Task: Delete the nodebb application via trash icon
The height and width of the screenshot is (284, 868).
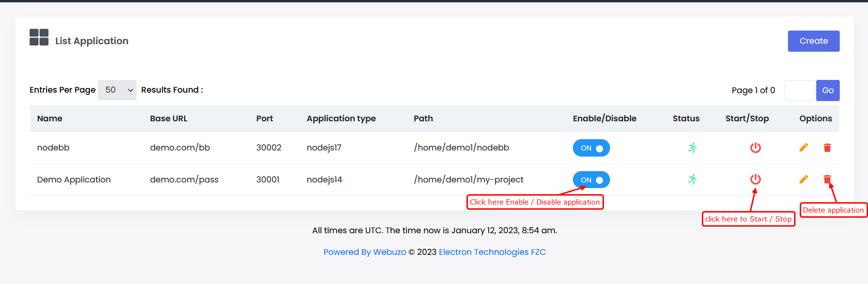Action: (x=827, y=148)
